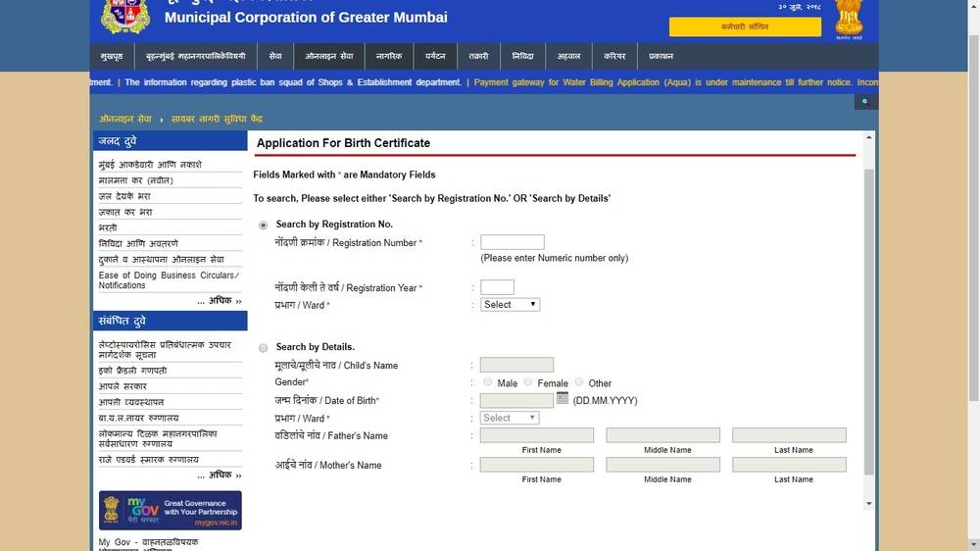Open बा.य.ल.नायर रुग्णालय link

click(139, 418)
